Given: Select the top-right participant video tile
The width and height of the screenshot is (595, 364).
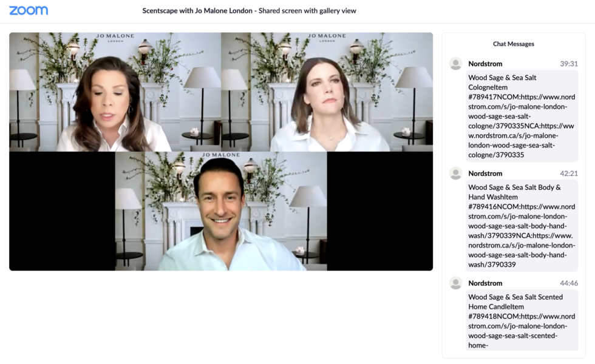Looking at the screenshot, I should 327,92.
